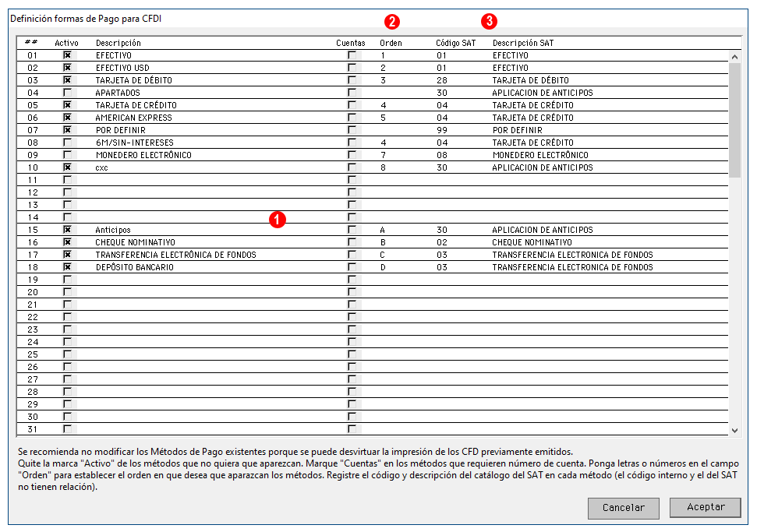Click the Cancelar button
The height and width of the screenshot is (532, 757).
[x=623, y=508]
